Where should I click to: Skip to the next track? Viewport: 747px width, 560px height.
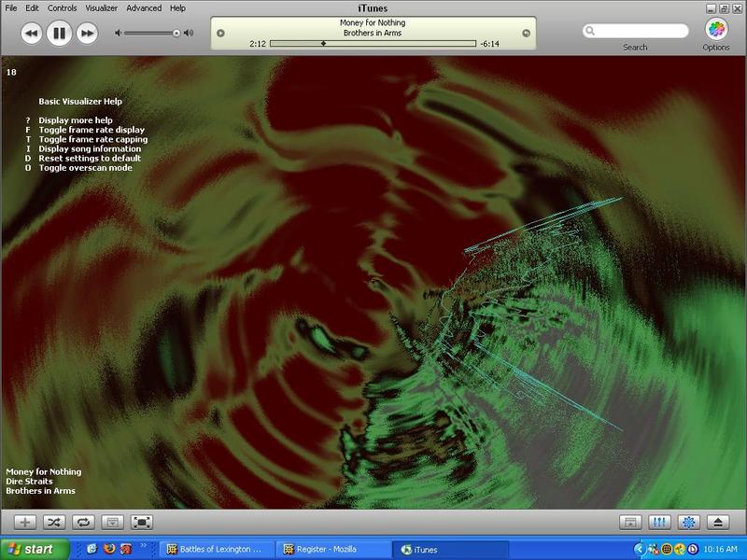pos(87,34)
